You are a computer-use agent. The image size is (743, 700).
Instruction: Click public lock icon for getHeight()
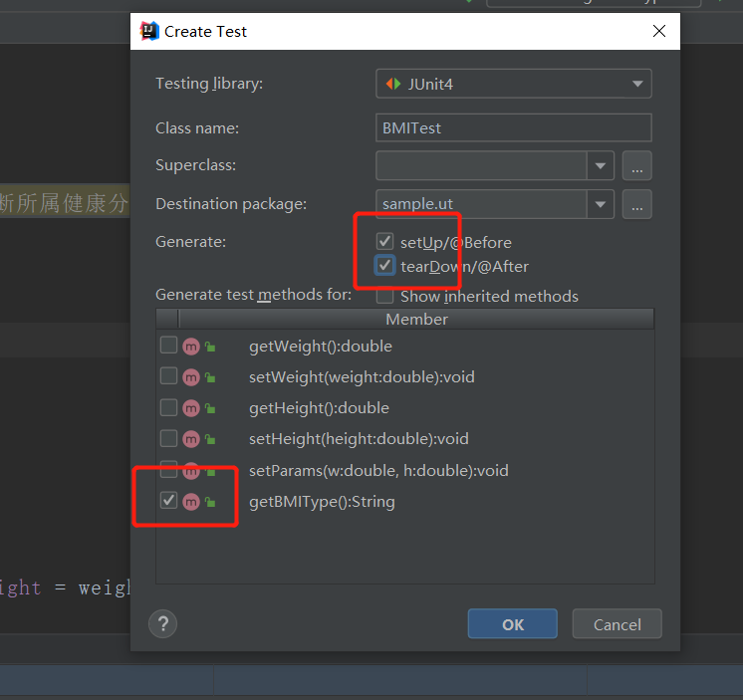pyautogui.click(x=210, y=408)
